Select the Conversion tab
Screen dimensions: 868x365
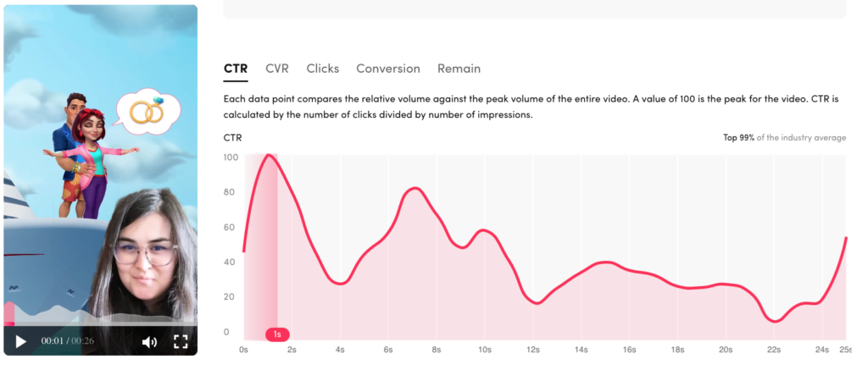point(388,69)
